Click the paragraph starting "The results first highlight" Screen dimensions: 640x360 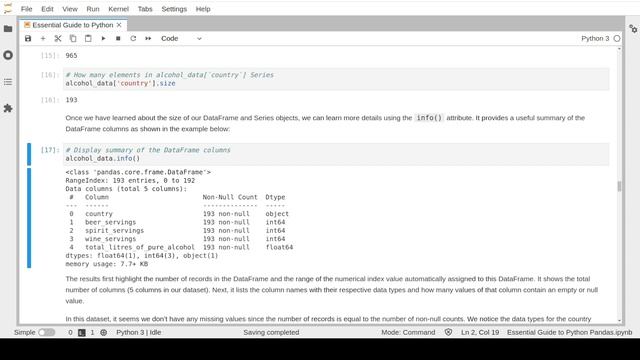tap(332, 290)
